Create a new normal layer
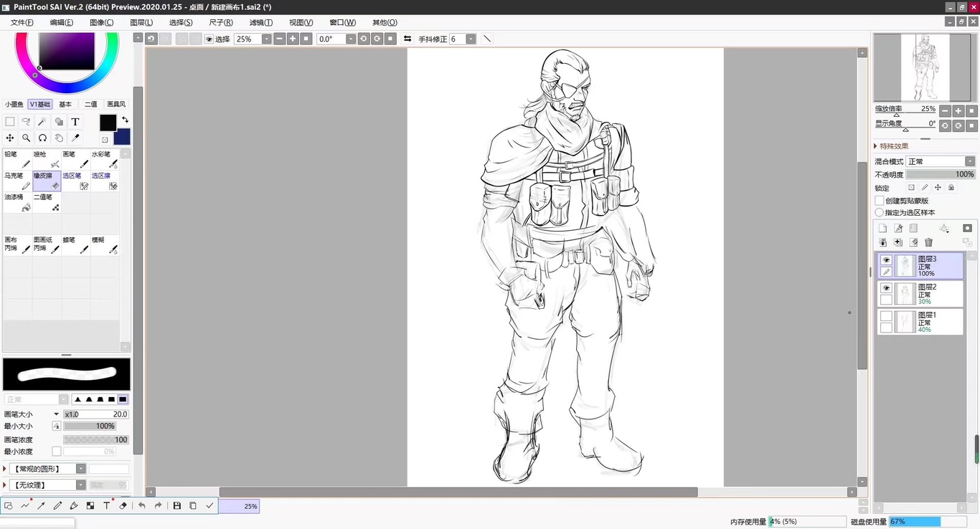This screenshot has width=980, height=529. click(x=883, y=228)
